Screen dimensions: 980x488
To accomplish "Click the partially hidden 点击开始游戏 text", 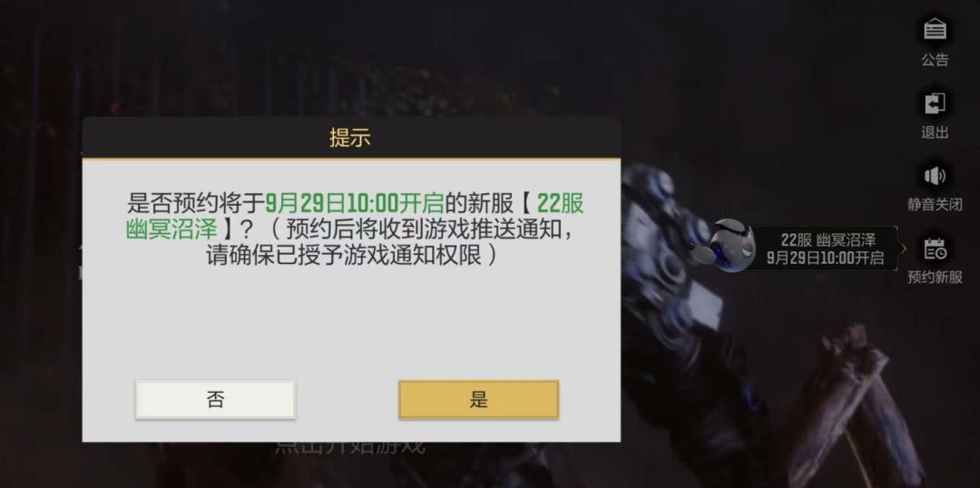I will coord(350,447).
